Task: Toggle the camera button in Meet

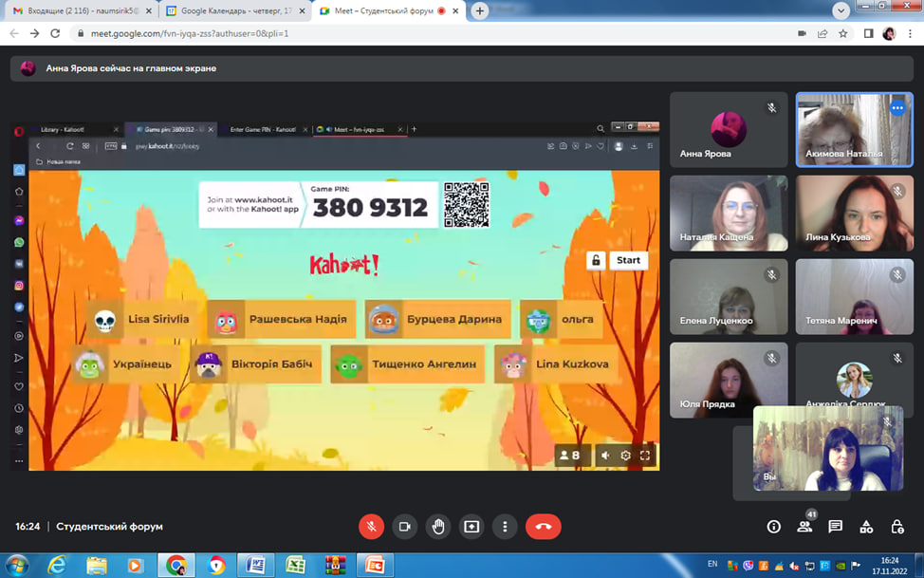Action: click(405, 526)
